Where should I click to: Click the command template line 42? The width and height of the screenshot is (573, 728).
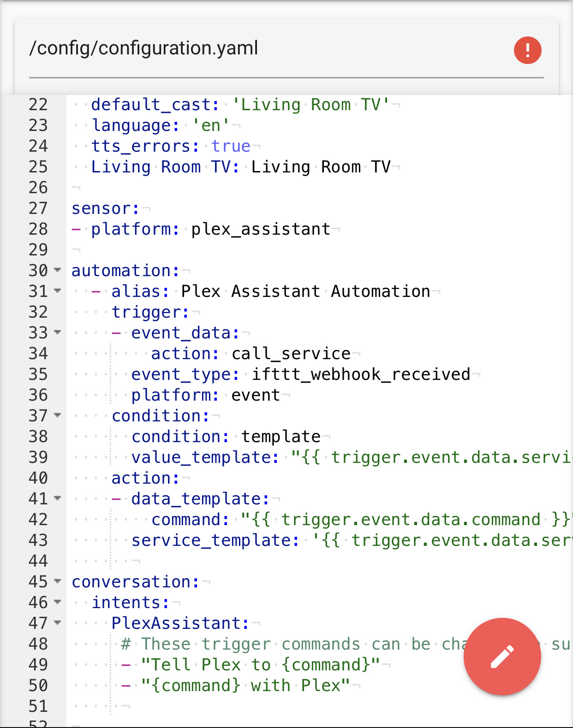[x=362, y=520]
